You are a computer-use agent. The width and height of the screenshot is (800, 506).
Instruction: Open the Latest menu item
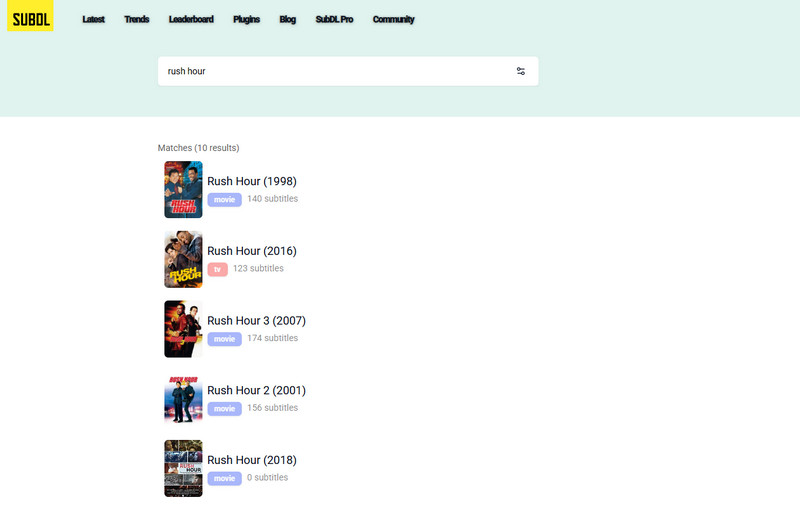[x=93, y=19]
